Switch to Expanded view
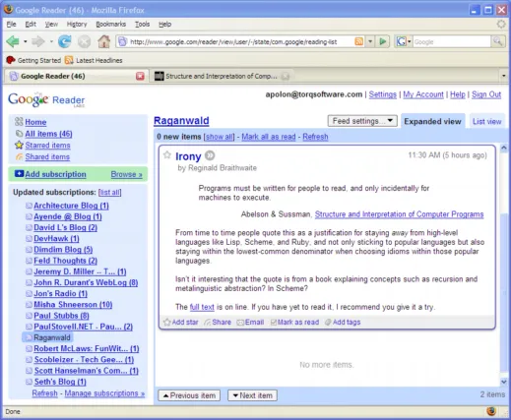511x420 pixels. [432, 121]
